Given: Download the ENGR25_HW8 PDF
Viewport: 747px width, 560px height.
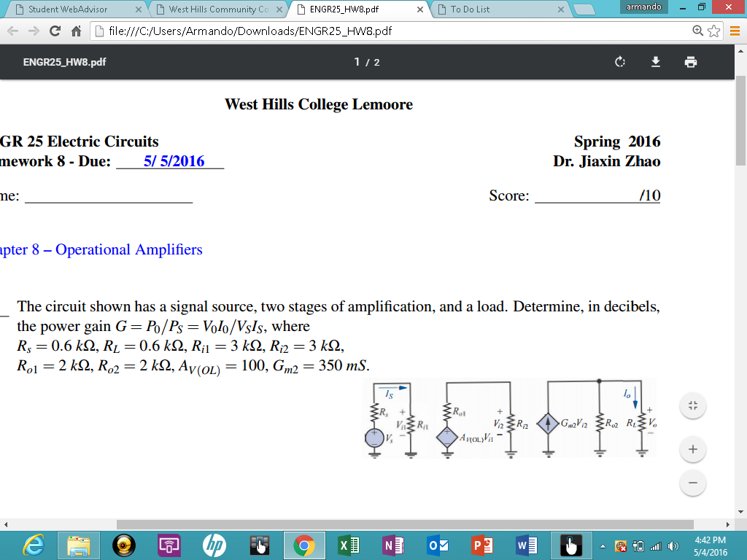Looking at the screenshot, I should click(656, 62).
